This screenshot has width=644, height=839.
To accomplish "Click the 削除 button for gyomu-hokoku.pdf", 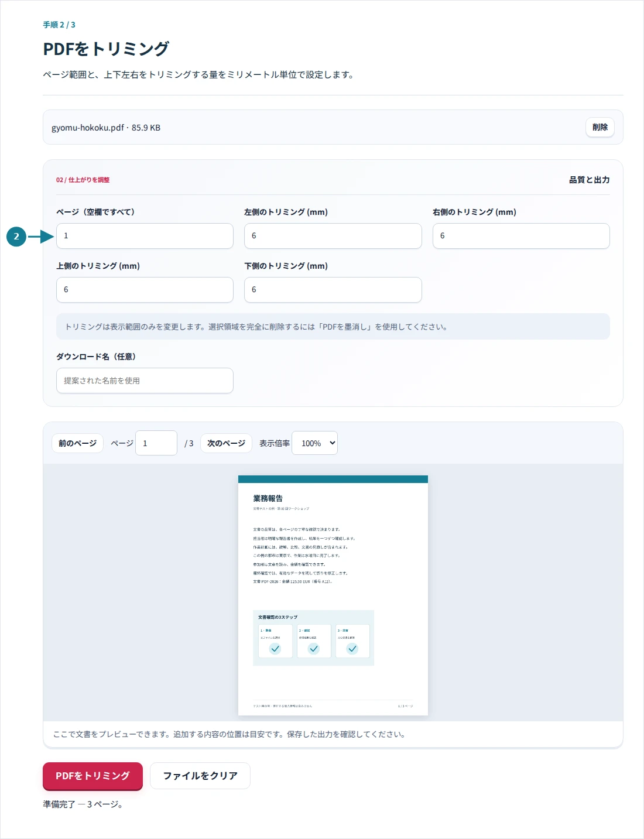I will point(600,127).
